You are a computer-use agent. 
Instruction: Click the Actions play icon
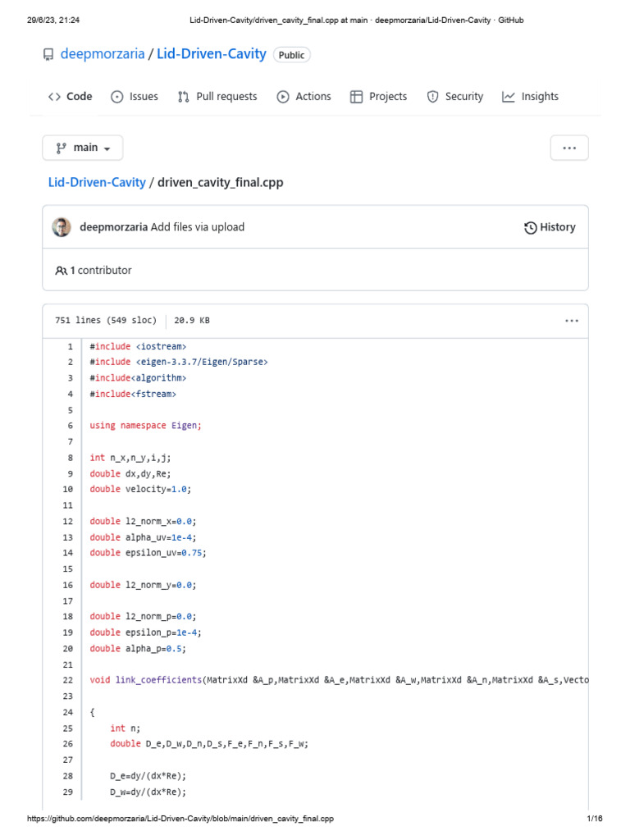tap(283, 97)
